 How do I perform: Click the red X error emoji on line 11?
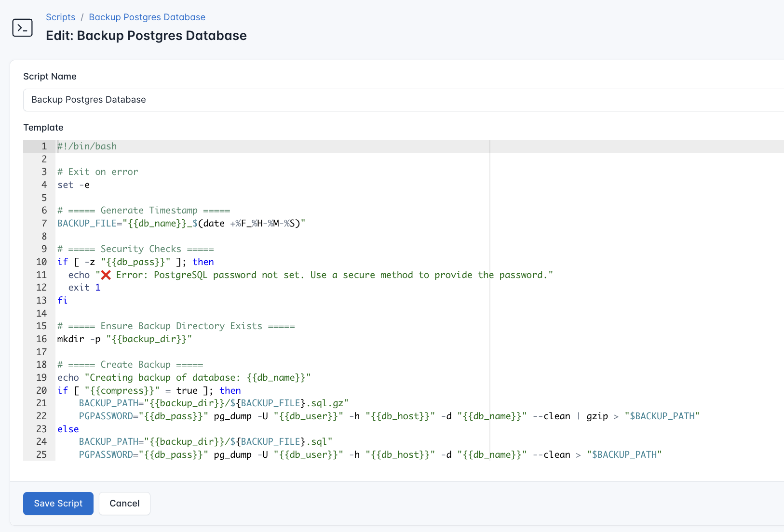(106, 275)
